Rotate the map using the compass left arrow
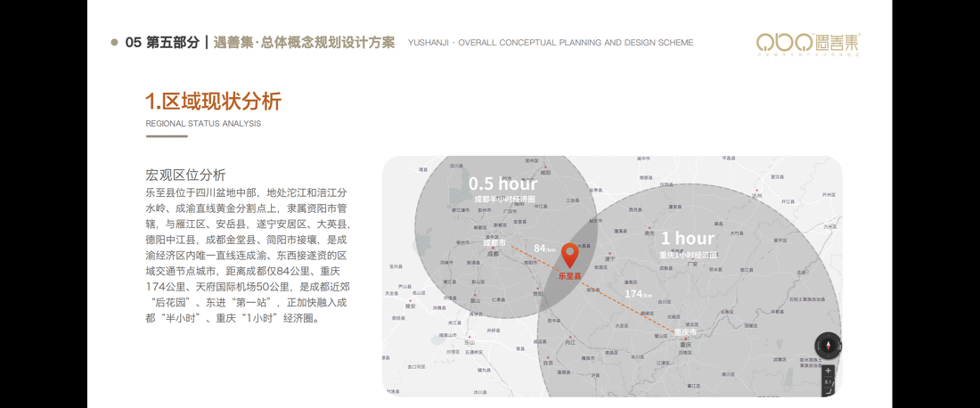Viewport: 980px width, 408px height. pos(818,346)
